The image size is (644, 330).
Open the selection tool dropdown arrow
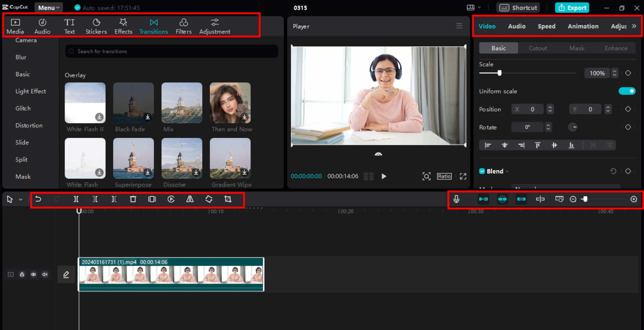tap(20, 199)
